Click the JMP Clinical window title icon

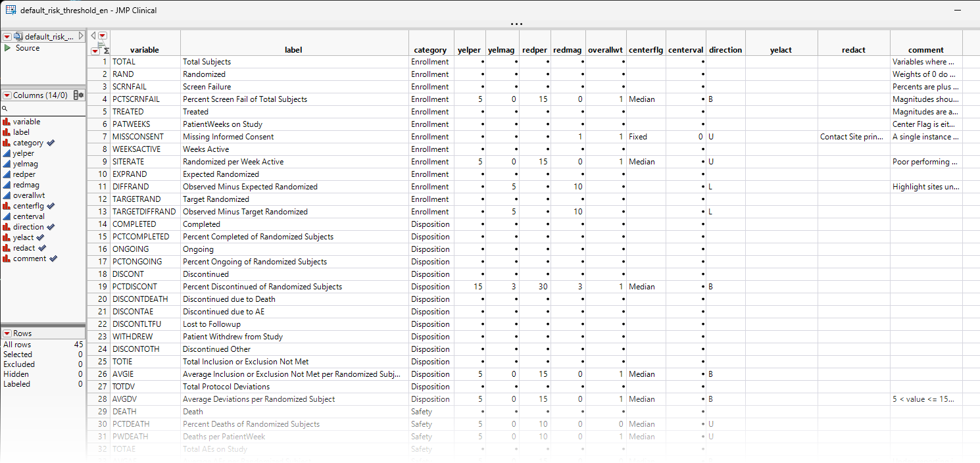[11, 11]
